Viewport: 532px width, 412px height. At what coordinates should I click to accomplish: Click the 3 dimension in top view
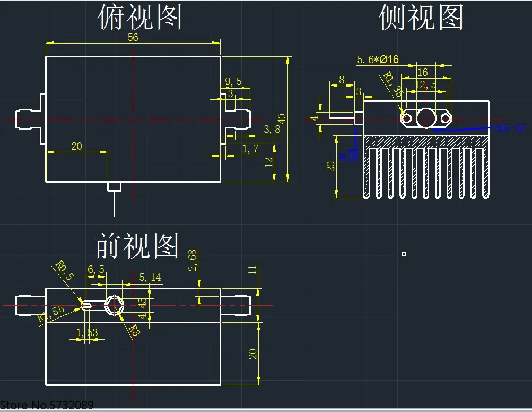[230, 93]
